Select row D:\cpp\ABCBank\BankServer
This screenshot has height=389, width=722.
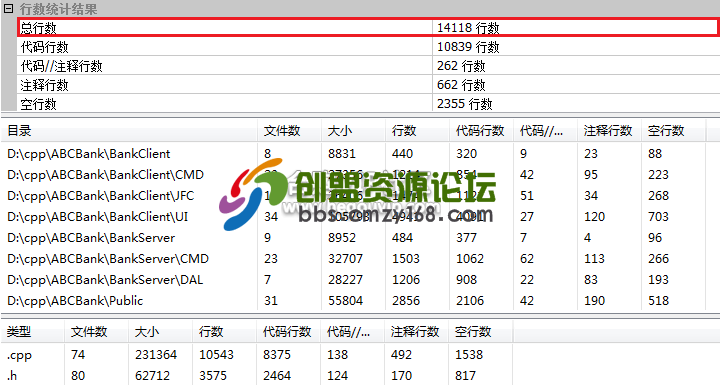click(353, 238)
